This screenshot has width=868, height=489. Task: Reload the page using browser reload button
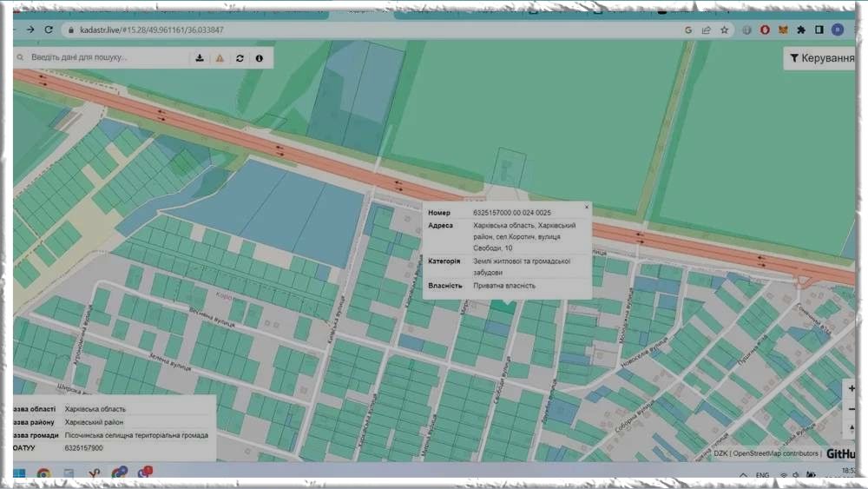pyautogui.click(x=49, y=30)
